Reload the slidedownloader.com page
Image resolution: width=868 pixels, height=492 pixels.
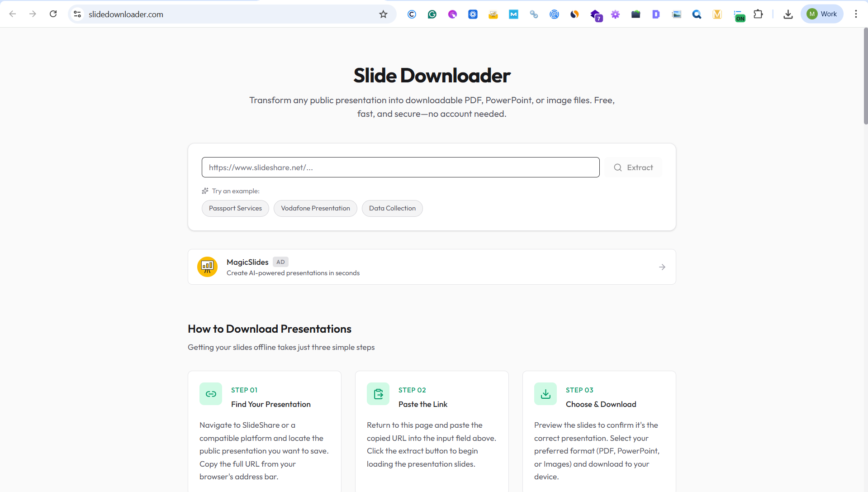53,14
